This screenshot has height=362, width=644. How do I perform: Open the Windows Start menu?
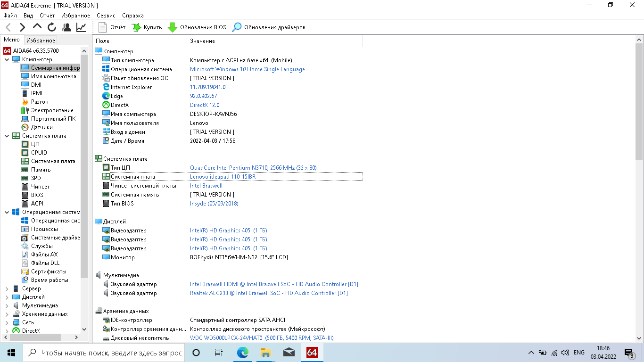pos(11,353)
